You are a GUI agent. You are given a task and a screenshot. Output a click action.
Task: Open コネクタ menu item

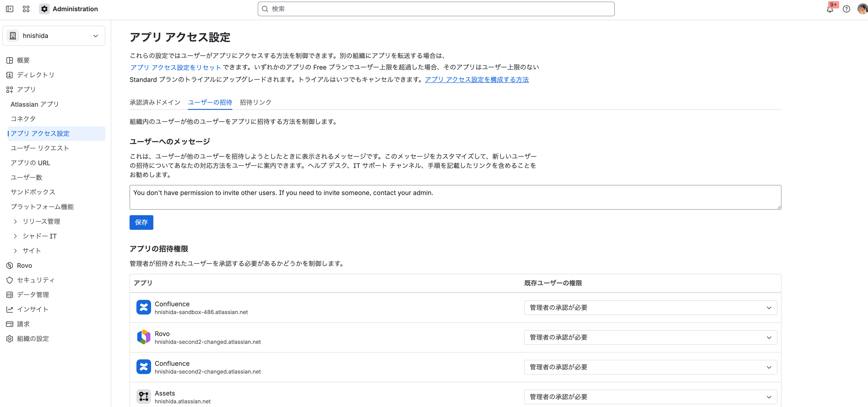pos(56,119)
